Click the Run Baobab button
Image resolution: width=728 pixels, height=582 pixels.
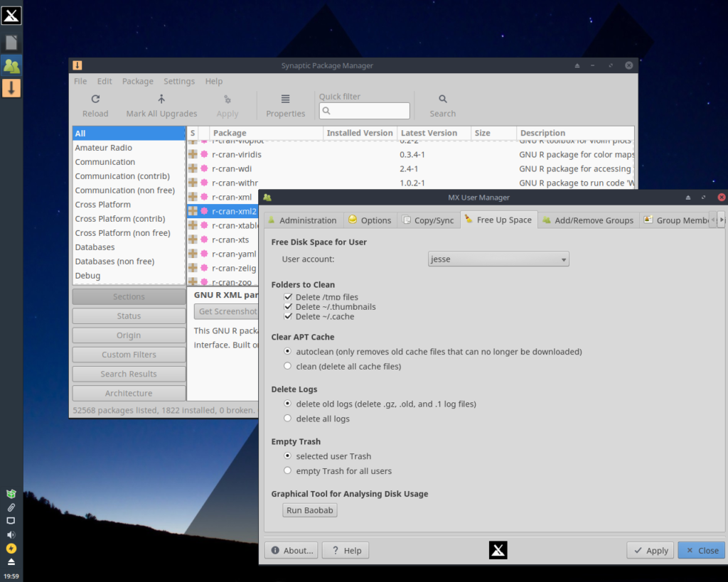tap(310, 510)
